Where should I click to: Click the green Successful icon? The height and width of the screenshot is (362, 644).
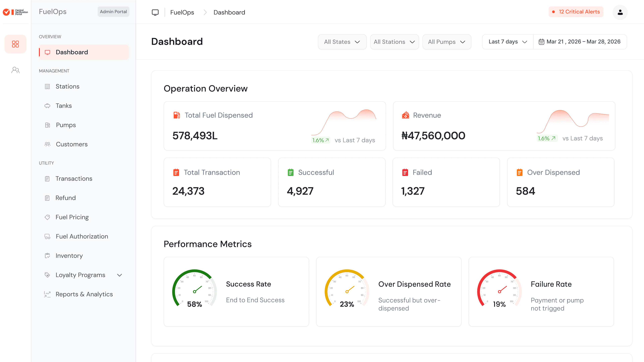point(290,172)
